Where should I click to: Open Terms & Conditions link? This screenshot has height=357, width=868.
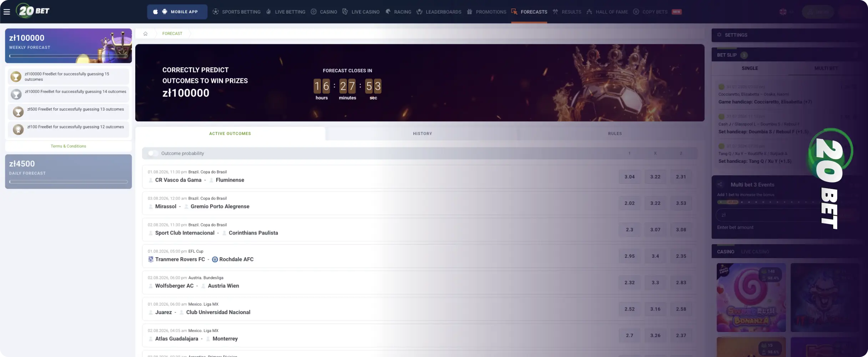[69, 146]
